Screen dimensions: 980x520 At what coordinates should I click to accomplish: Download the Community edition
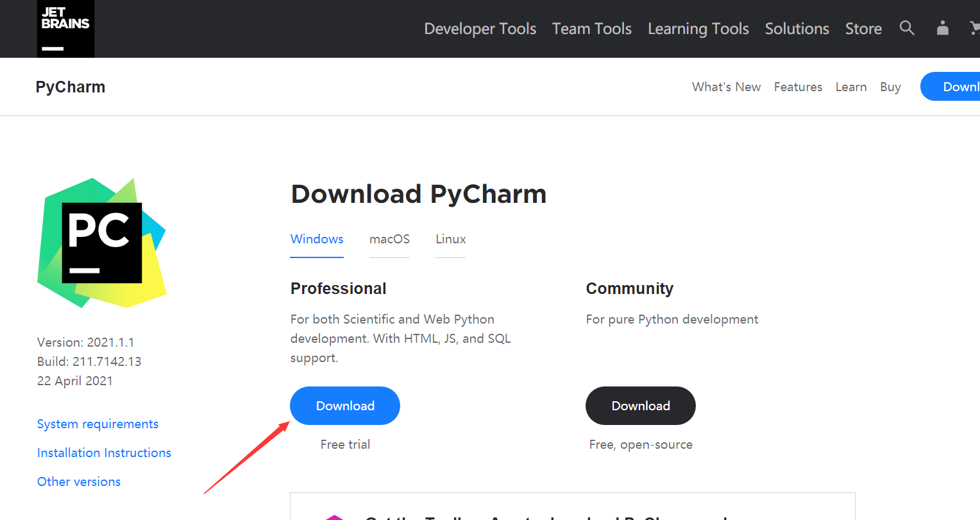click(x=641, y=406)
